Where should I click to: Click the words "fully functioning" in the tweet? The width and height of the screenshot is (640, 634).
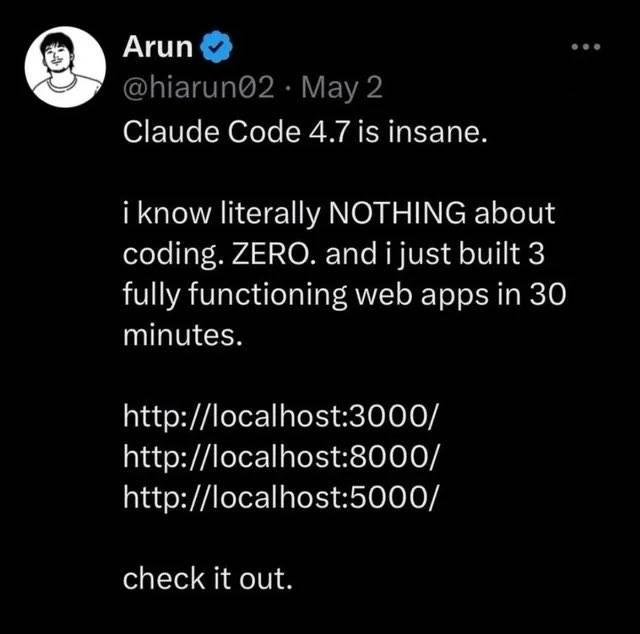tap(235, 296)
